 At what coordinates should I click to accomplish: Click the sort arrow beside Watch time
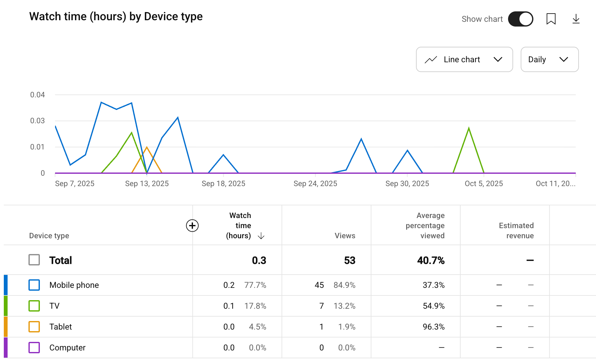261,236
